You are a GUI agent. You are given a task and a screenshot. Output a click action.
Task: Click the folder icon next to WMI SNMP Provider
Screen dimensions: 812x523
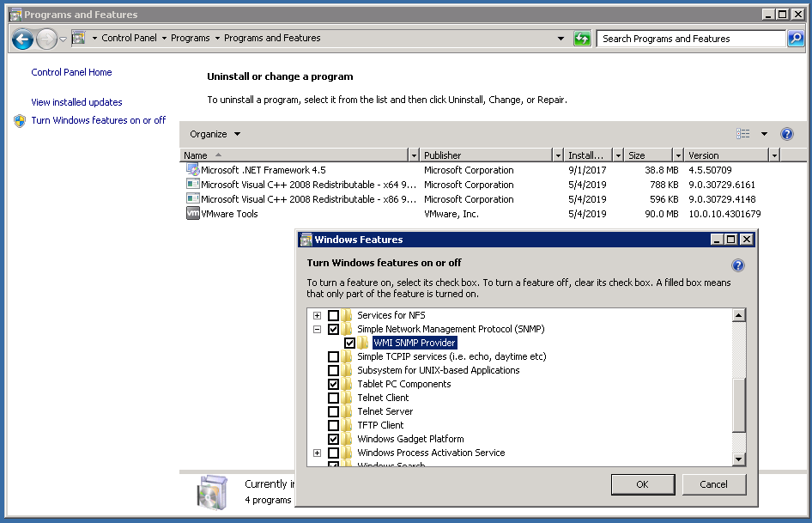point(363,343)
